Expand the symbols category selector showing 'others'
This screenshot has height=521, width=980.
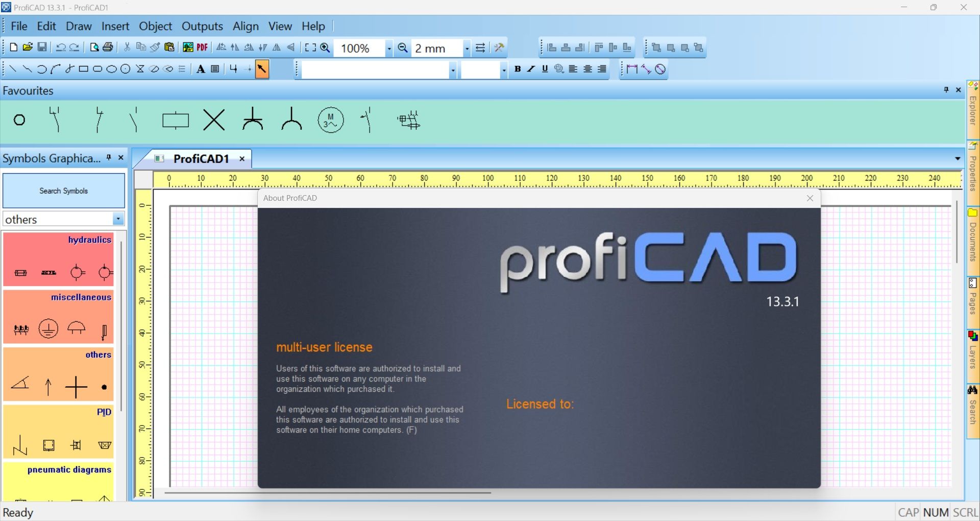(118, 219)
